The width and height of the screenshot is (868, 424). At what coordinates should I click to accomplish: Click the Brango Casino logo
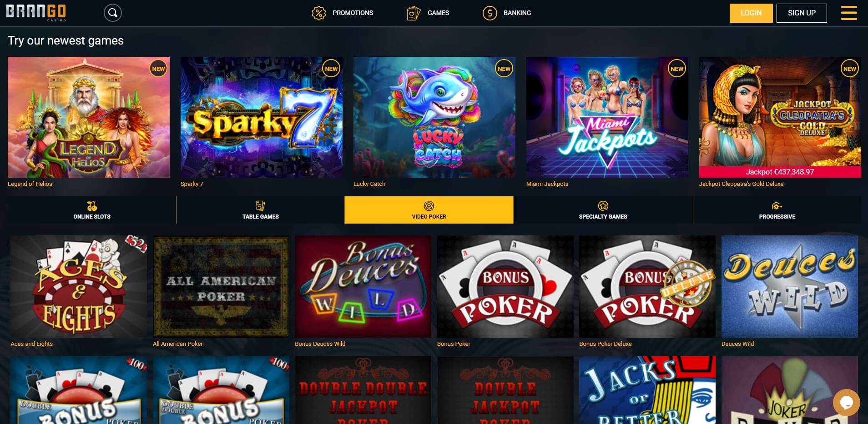click(x=36, y=13)
